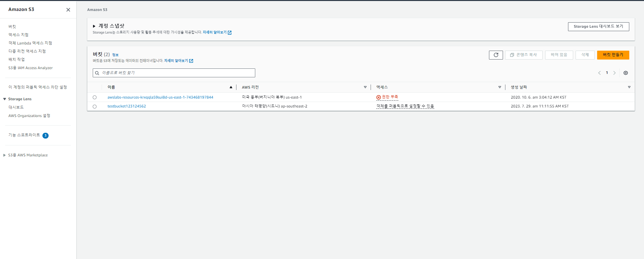Select radio button for testbucket123124562
Viewport: 644px width, 259px height.
(94, 106)
